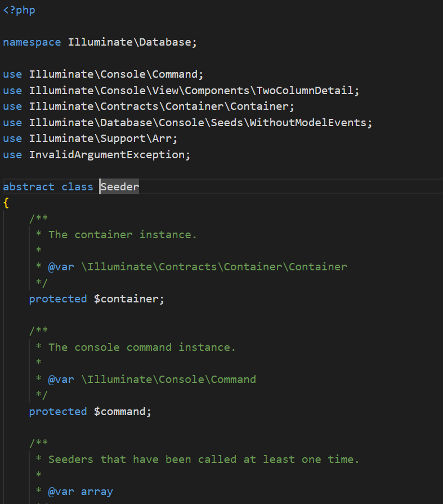Click the 'Illuminate\Contracts\Container\Container;' import line

[x=162, y=106]
